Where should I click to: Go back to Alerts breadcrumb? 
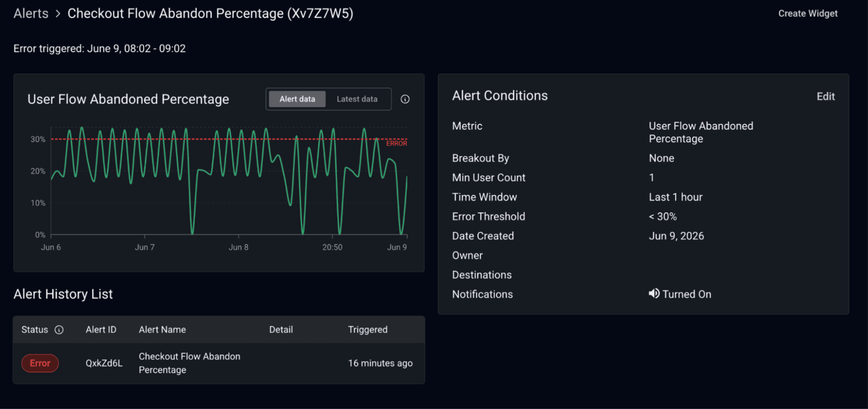[x=31, y=13]
